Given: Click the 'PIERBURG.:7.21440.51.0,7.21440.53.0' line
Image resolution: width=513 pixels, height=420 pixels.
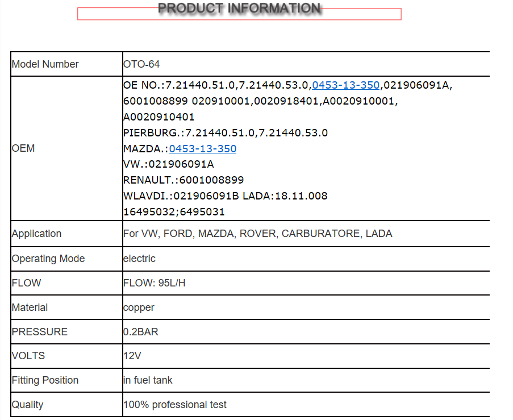Looking at the screenshot, I should 226,132.
